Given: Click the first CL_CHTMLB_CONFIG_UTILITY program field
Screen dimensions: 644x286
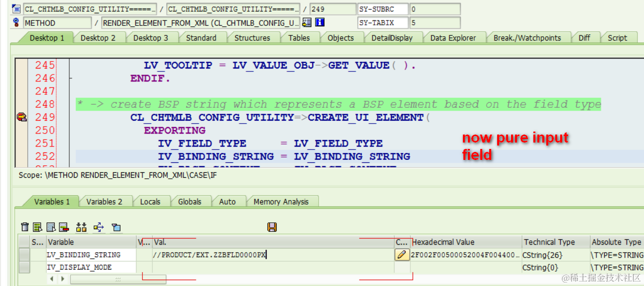Looking at the screenshot, I should pos(90,9).
